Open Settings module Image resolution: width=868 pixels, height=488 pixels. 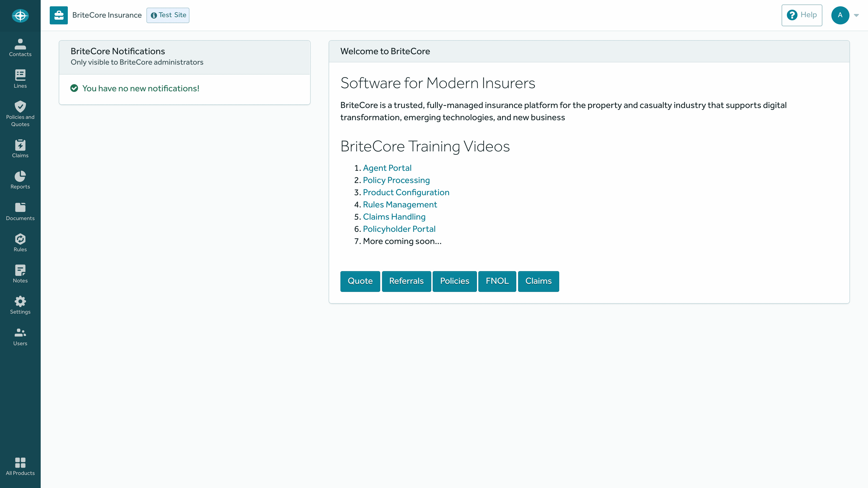point(20,305)
